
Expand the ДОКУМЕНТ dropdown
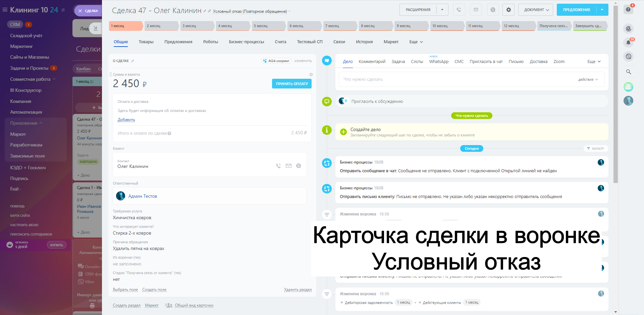coord(536,10)
